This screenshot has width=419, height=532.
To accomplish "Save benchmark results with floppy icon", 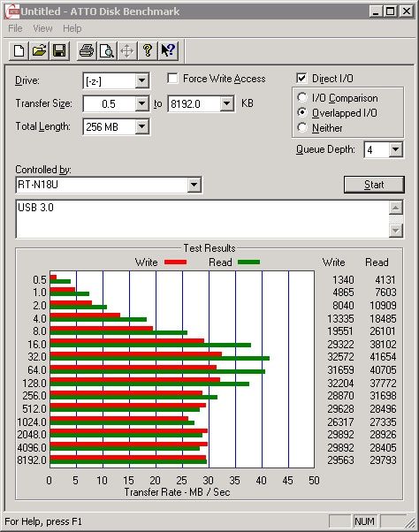I will coord(59,51).
